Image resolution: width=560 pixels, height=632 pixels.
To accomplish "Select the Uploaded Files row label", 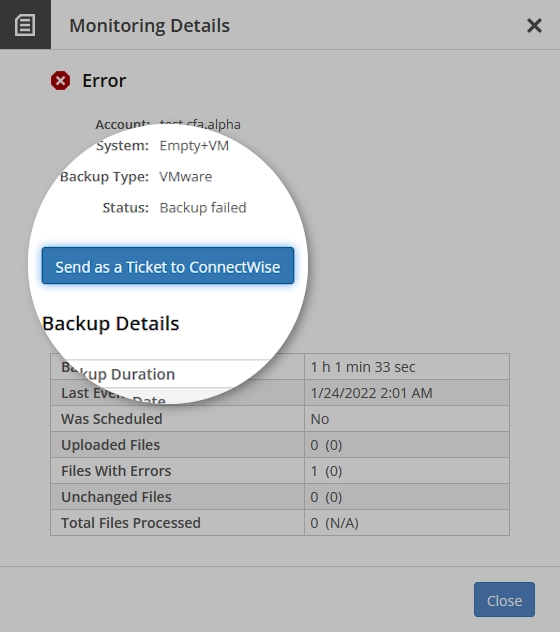I will tap(110, 445).
